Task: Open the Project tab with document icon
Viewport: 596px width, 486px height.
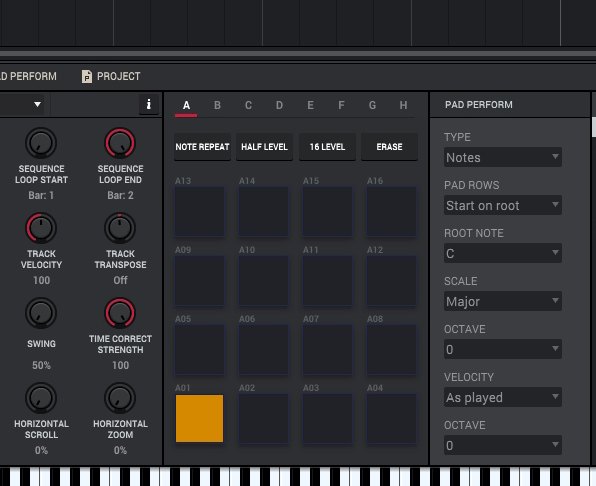Action: click(111, 76)
